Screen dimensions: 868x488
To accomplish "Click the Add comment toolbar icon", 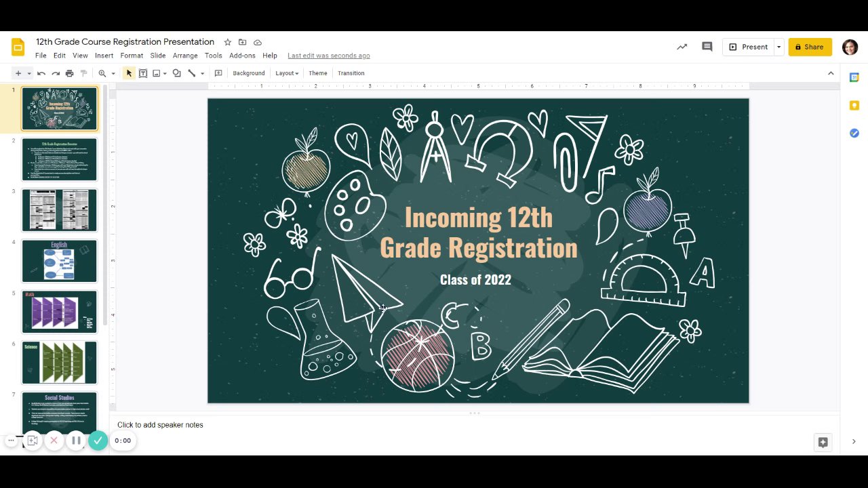I will click(x=218, y=73).
